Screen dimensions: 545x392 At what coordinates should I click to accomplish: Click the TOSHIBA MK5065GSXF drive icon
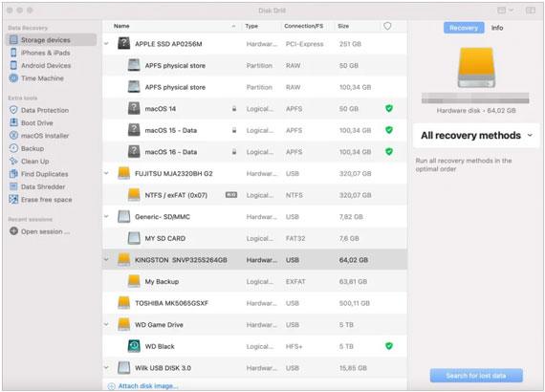point(124,303)
